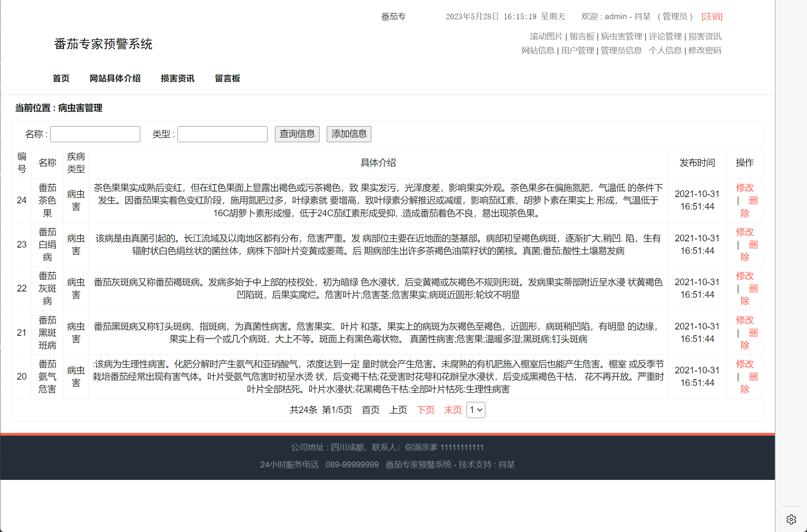Open the 损害资讯 navigation tab

pos(178,78)
